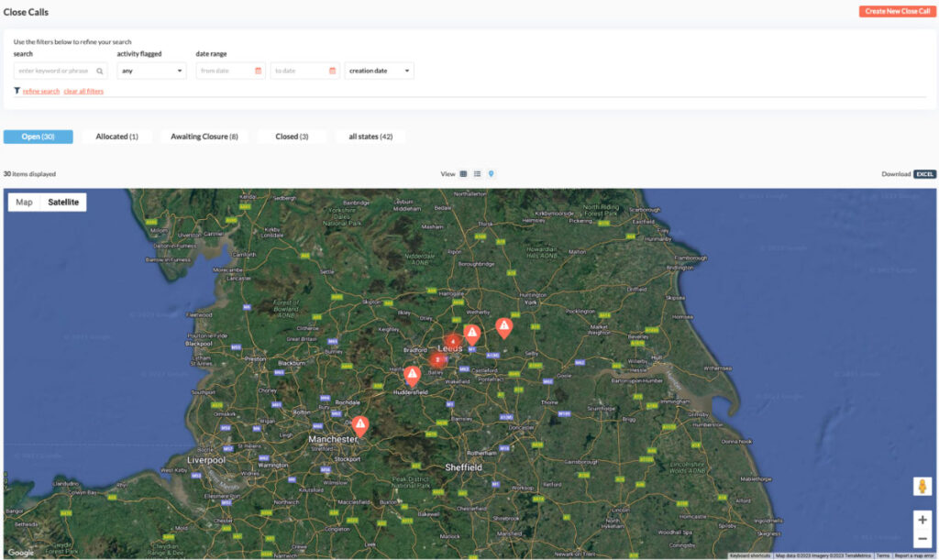Zoom in the map with plus button
Screen dimensions: 939x560
click(x=922, y=520)
